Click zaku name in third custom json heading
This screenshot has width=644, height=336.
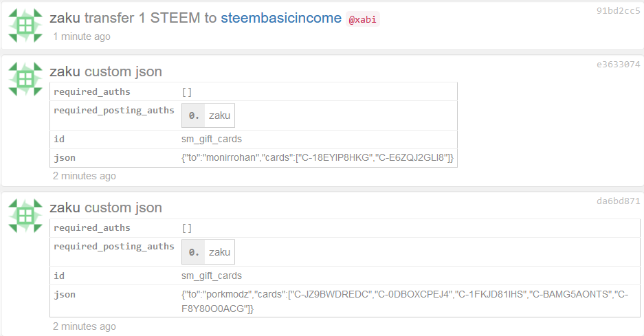pos(65,208)
